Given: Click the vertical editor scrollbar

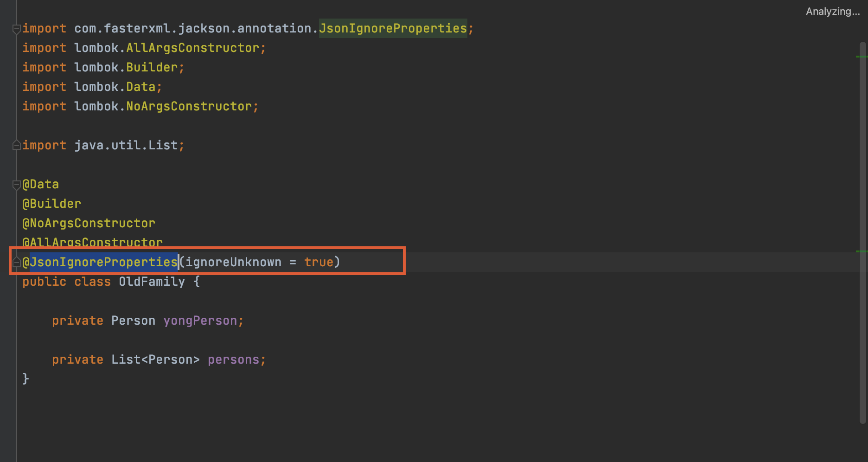Looking at the screenshot, I should coord(862,232).
